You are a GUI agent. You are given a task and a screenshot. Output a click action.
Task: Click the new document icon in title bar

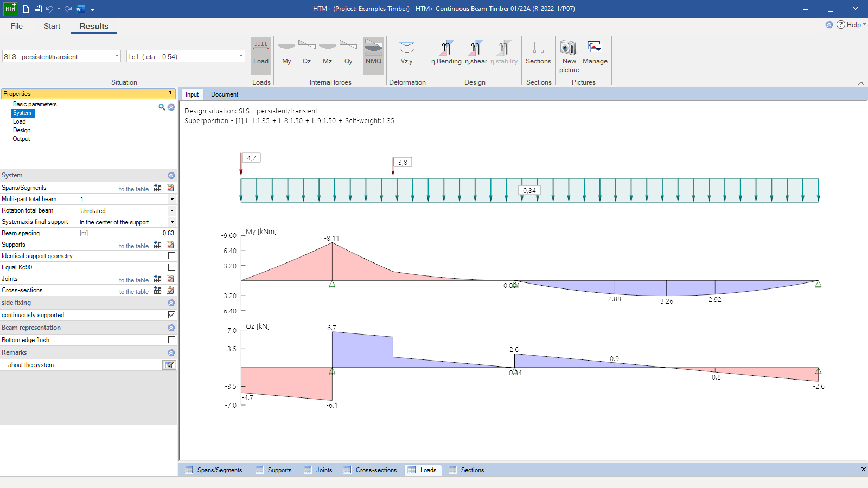click(25, 9)
